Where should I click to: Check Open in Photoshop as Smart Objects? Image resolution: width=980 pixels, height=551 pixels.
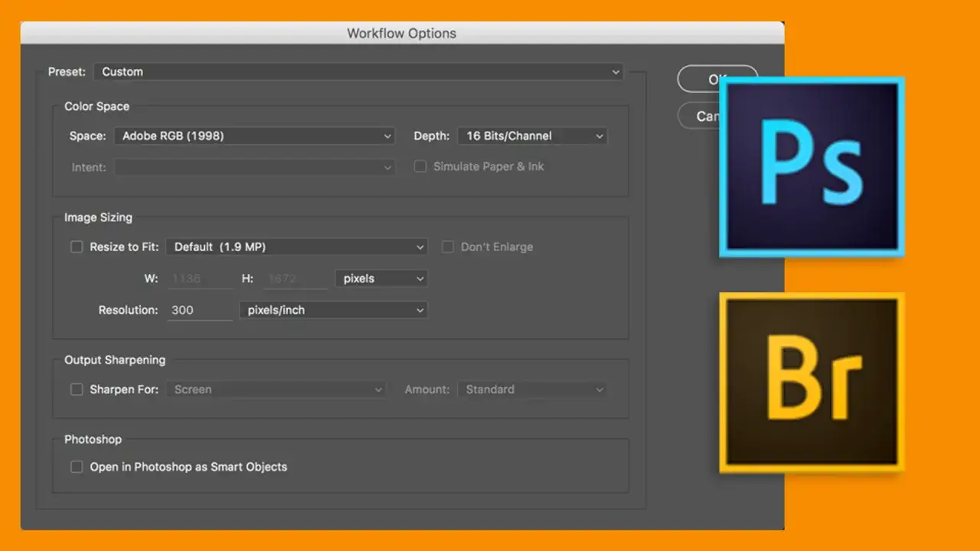(x=77, y=467)
